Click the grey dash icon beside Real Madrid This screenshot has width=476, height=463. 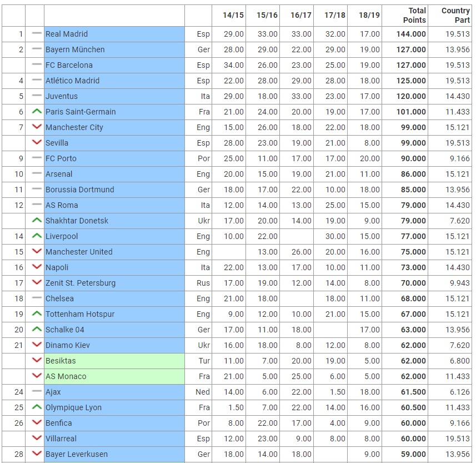[x=37, y=34]
